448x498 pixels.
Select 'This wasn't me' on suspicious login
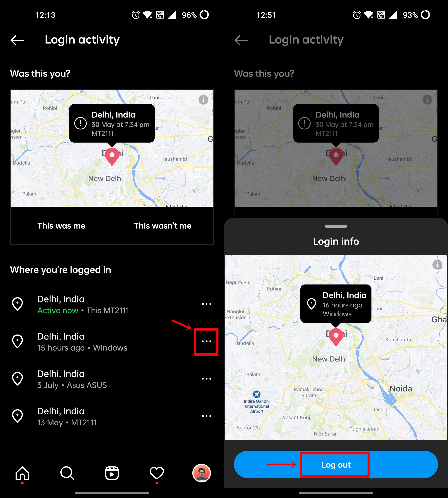163,226
